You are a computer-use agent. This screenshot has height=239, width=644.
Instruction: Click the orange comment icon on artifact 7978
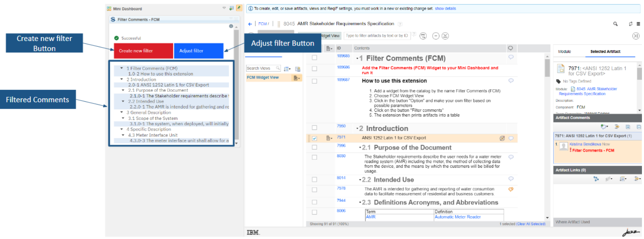click(511, 189)
